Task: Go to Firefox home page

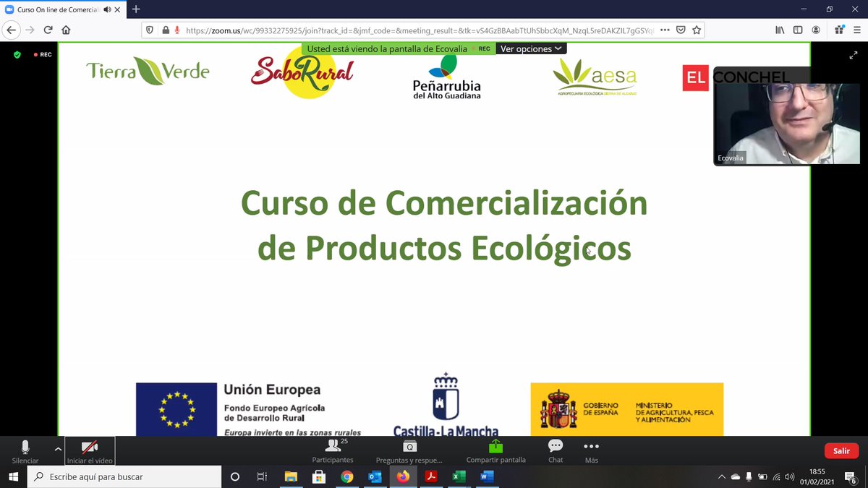Action: click(x=66, y=30)
